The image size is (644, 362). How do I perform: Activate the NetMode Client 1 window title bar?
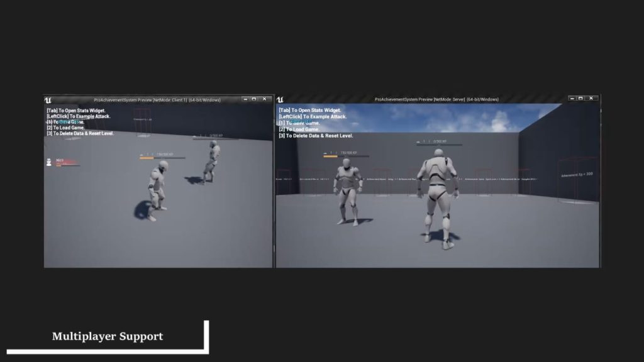157,99
